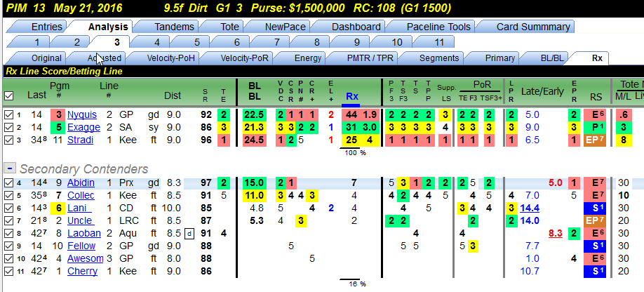The width and height of the screenshot is (644, 292).
Task: Click the EP7 running style badge for Stradi
Action: [595, 140]
